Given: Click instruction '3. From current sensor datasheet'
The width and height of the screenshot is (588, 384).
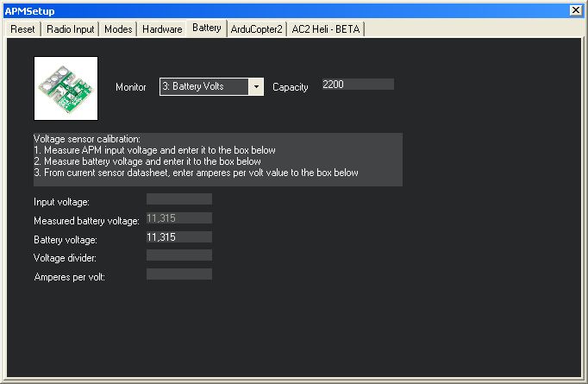Looking at the screenshot, I should pyautogui.click(x=196, y=173).
